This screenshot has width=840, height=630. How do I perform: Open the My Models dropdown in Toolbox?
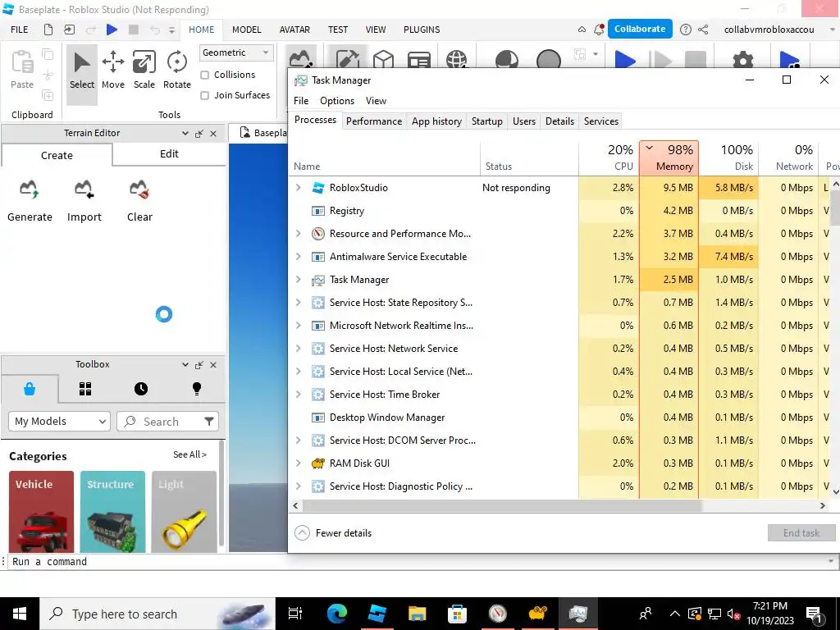point(59,422)
